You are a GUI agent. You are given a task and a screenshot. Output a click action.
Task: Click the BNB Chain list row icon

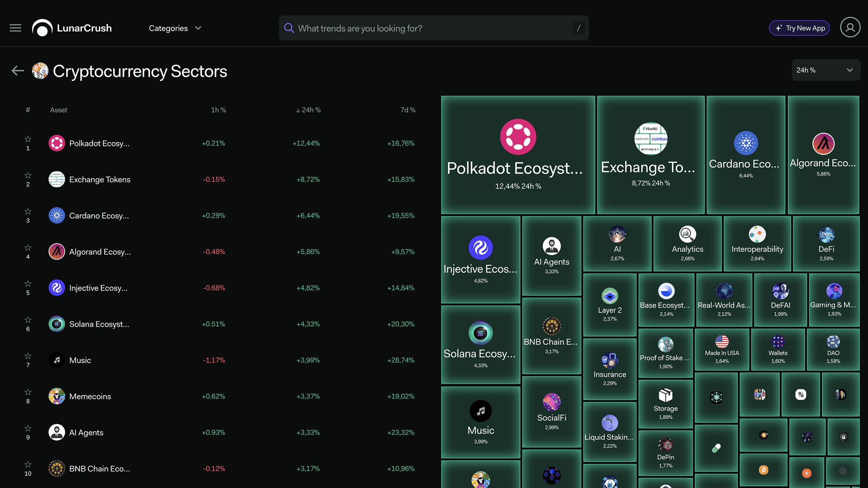click(x=57, y=468)
